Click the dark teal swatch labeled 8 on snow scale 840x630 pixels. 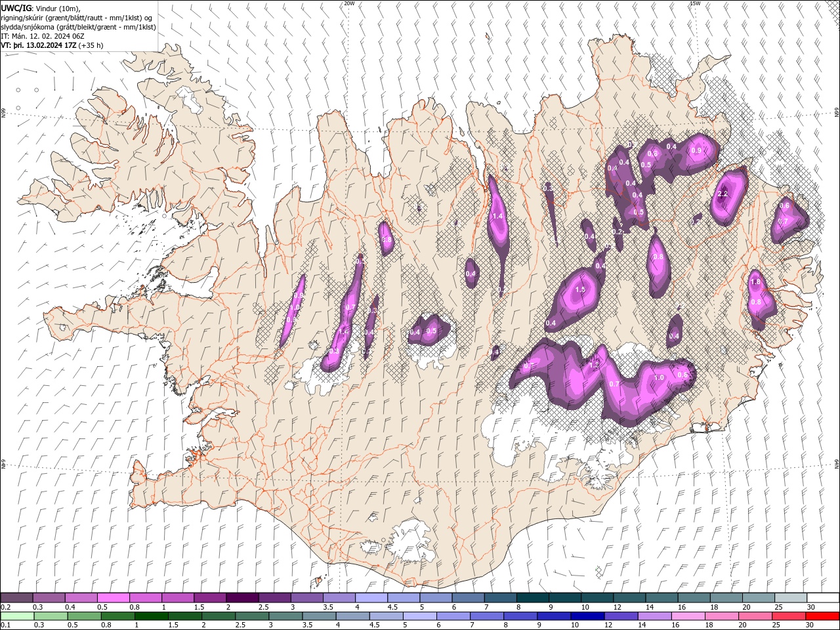coord(532,598)
